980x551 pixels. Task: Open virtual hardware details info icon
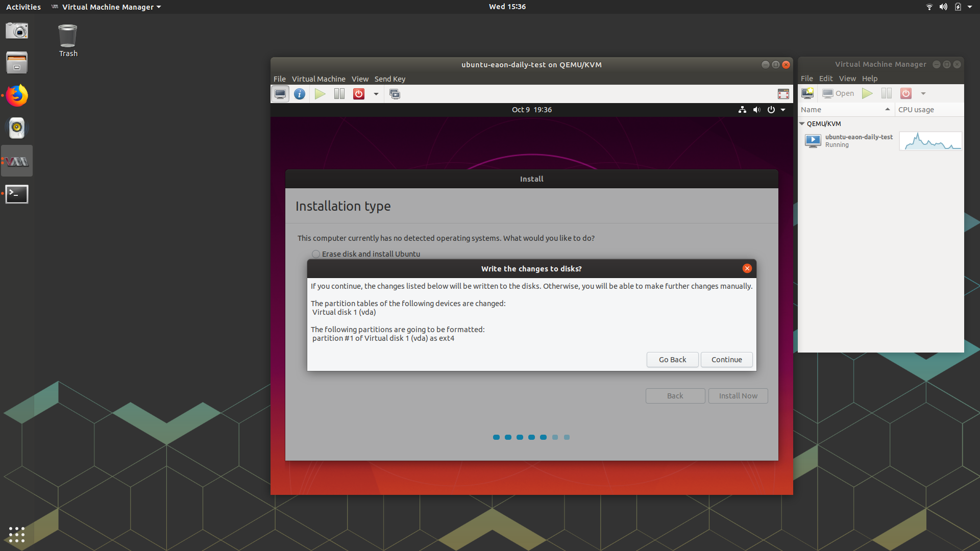pos(300,94)
